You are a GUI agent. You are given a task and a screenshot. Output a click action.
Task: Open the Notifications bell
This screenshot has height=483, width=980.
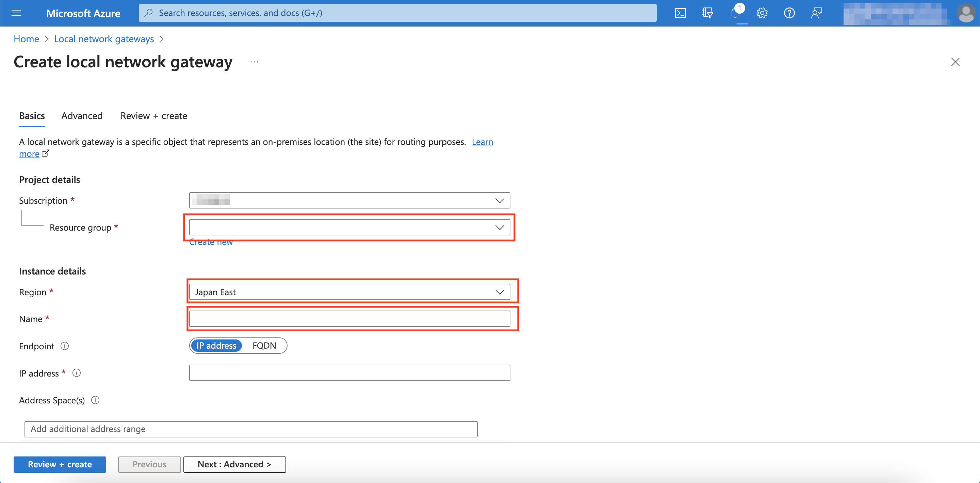click(735, 13)
